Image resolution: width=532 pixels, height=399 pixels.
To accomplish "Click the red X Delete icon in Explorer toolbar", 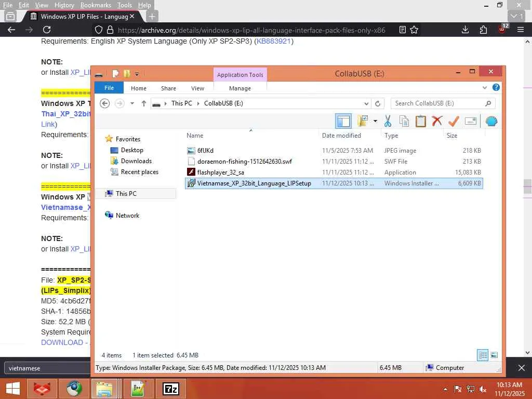I will [x=437, y=121].
